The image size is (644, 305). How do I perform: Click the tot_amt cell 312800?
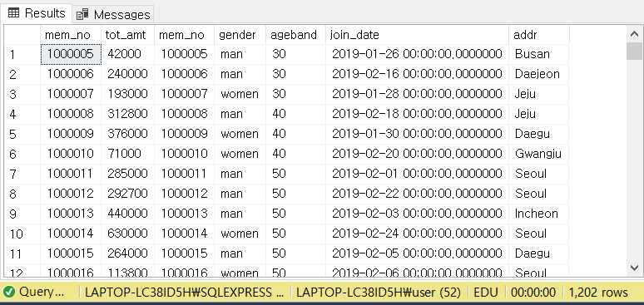coord(128,114)
